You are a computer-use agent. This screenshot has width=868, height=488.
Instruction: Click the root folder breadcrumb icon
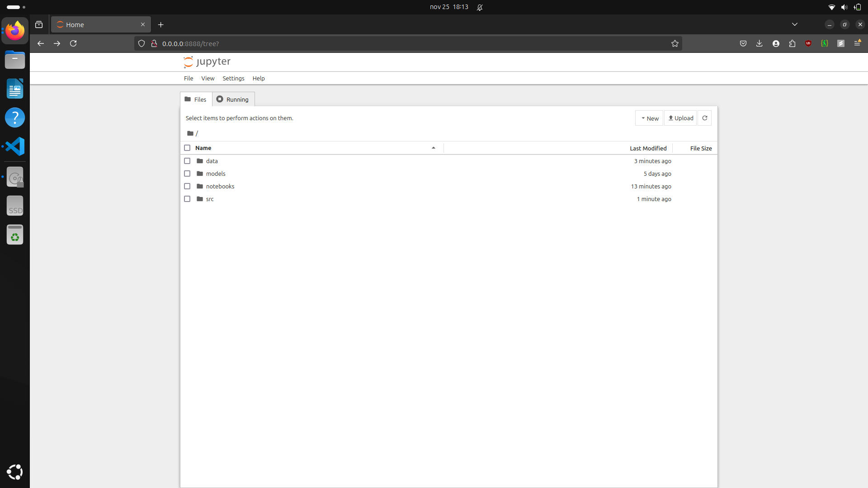(x=190, y=133)
